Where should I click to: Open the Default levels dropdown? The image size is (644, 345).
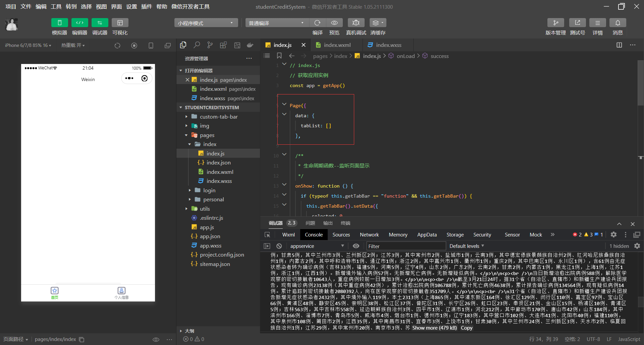pyautogui.click(x=467, y=246)
